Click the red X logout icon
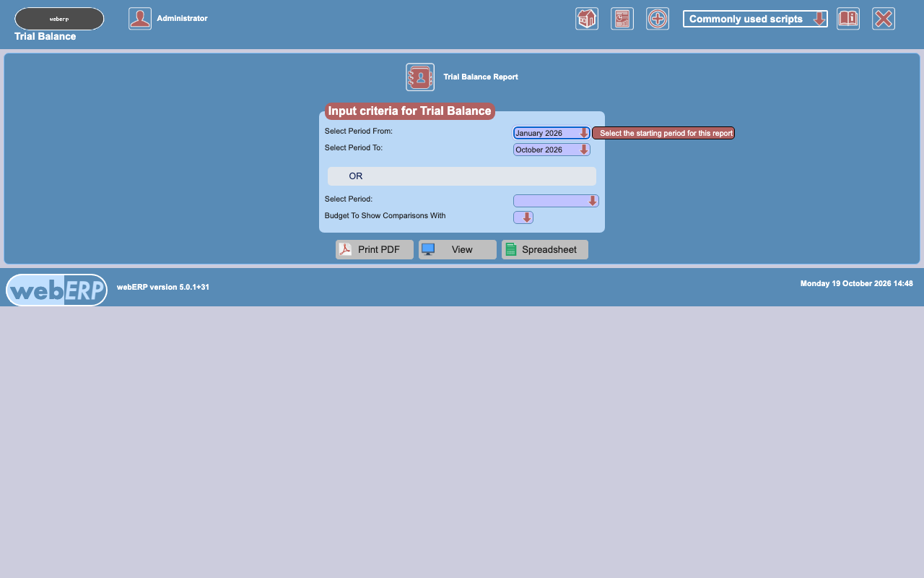The height and width of the screenshot is (578, 924). tap(884, 19)
